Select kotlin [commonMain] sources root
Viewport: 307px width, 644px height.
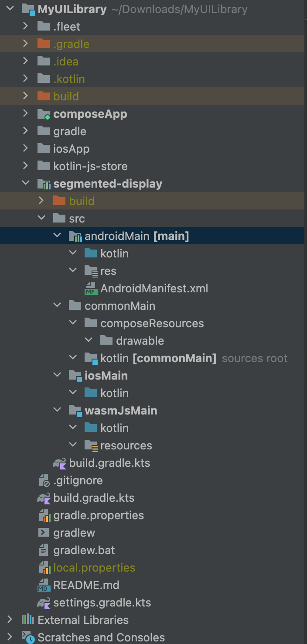158,358
